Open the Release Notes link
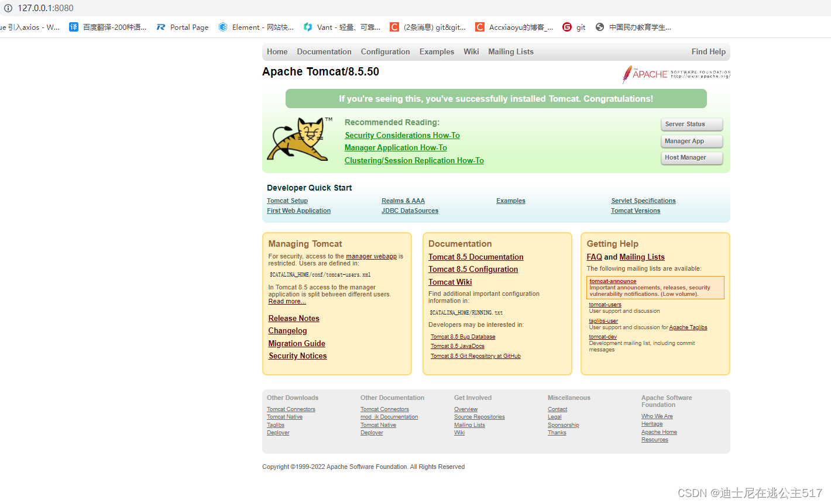This screenshot has height=504, width=831. (x=294, y=318)
